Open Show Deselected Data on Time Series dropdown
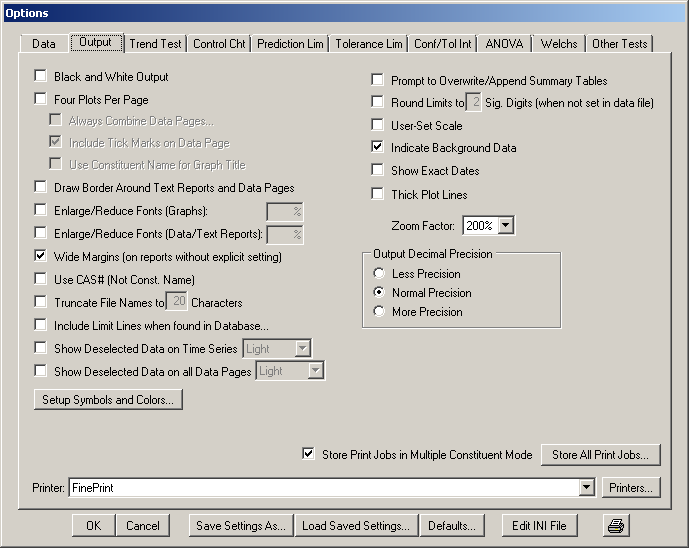Viewport: 689px width, 548px height. tap(302, 348)
